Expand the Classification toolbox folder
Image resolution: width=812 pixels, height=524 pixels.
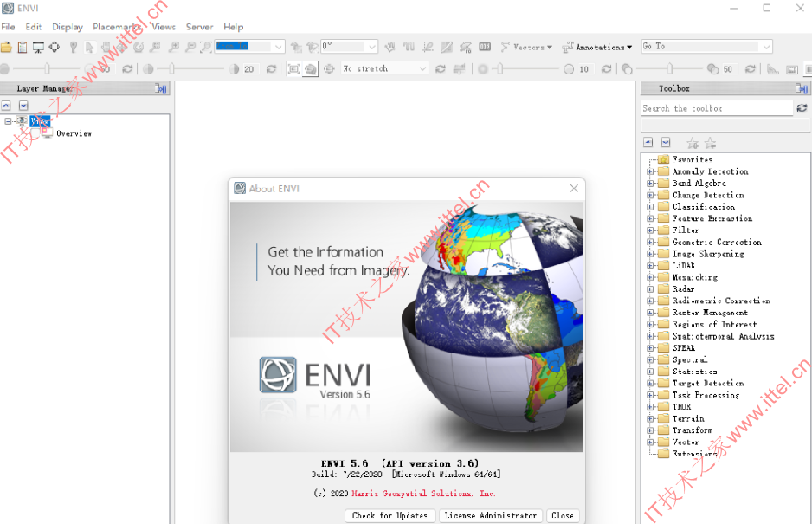pyautogui.click(x=650, y=207)
